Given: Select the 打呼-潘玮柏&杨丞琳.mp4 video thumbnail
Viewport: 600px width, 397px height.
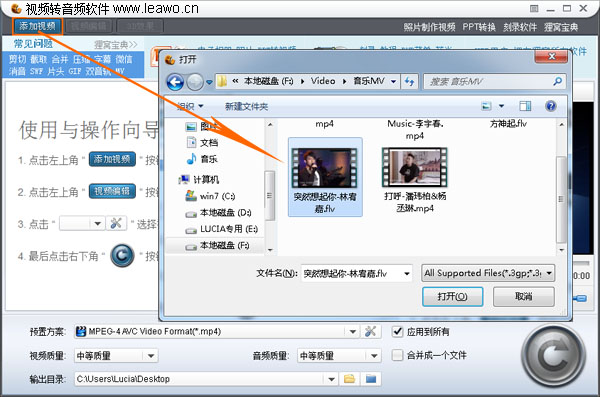Looking at the screenshot, I should pos(415,180).
